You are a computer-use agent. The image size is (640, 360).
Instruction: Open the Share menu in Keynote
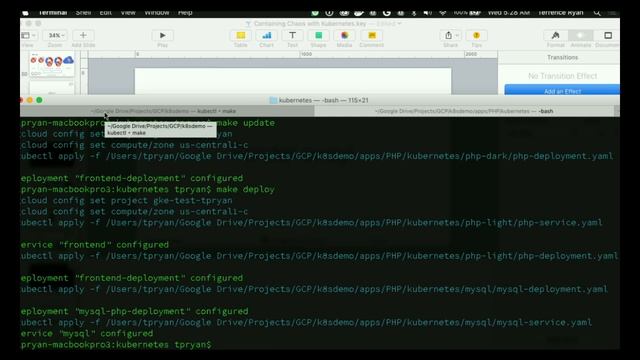(x=451, y=36)
